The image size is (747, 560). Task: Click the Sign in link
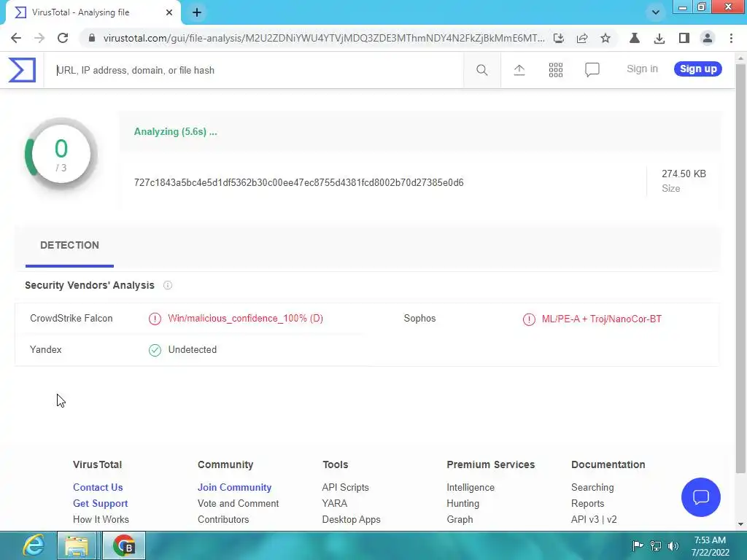pyautogui.click(x=642, y=69)
